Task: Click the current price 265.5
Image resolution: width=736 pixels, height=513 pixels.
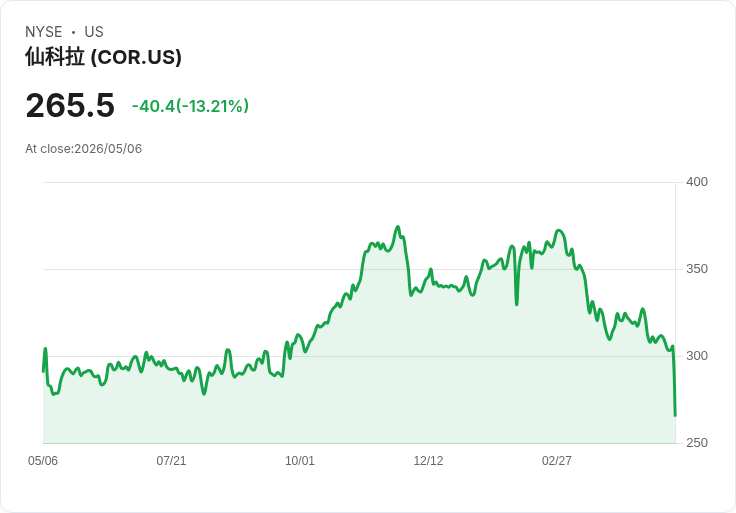Action: pos(70,105)
